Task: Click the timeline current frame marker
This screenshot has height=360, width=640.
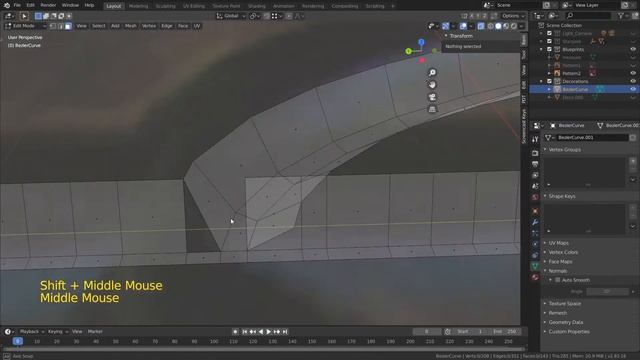Action: (x=18, y=341)
